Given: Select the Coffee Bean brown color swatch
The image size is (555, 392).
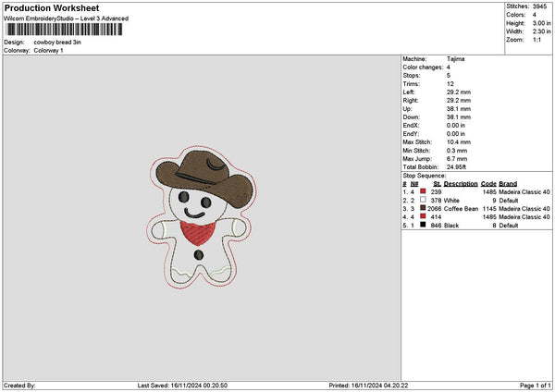Looking at the screenshot, I should tap(423, 208).
